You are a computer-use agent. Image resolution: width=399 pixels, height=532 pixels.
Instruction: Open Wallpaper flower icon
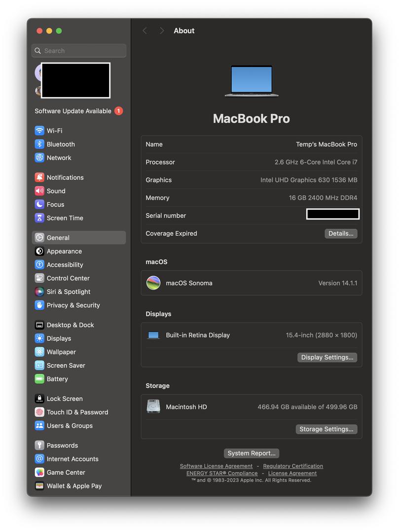click(x=39, y=352)
